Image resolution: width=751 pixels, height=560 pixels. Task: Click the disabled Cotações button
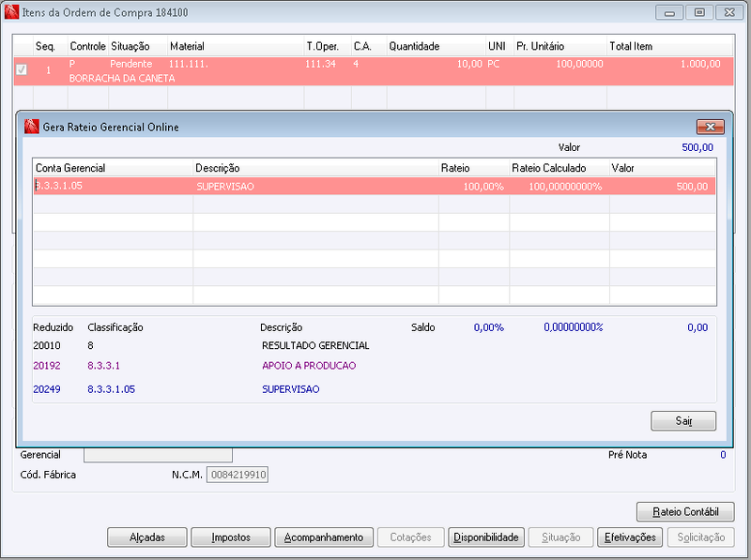[410, 537]
